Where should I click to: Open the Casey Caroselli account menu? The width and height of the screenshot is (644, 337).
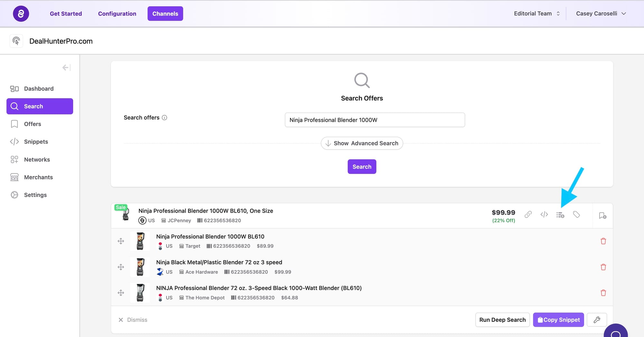[x=601, y=14]
